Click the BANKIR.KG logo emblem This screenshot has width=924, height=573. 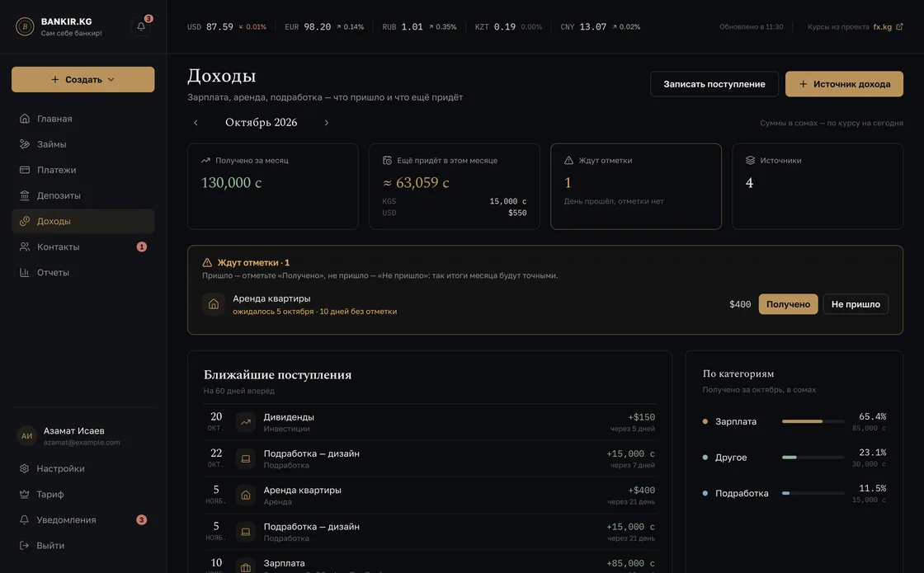click(25, 26)
